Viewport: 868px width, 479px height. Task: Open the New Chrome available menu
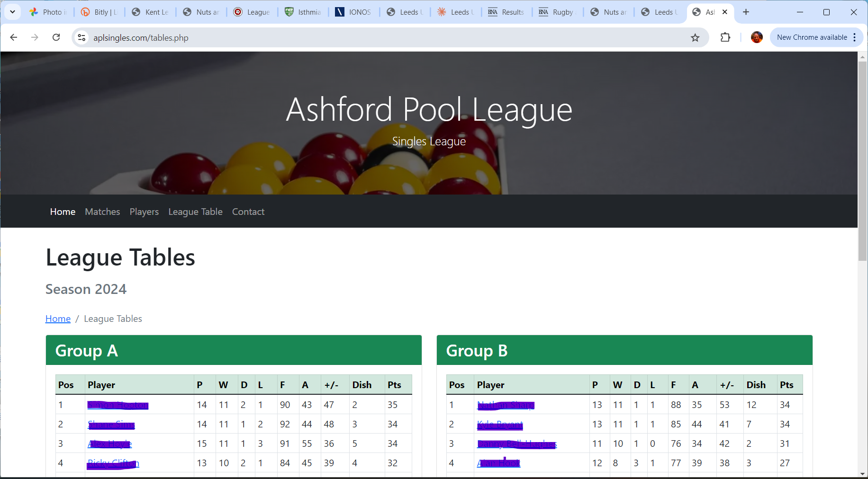click(816, 37)
